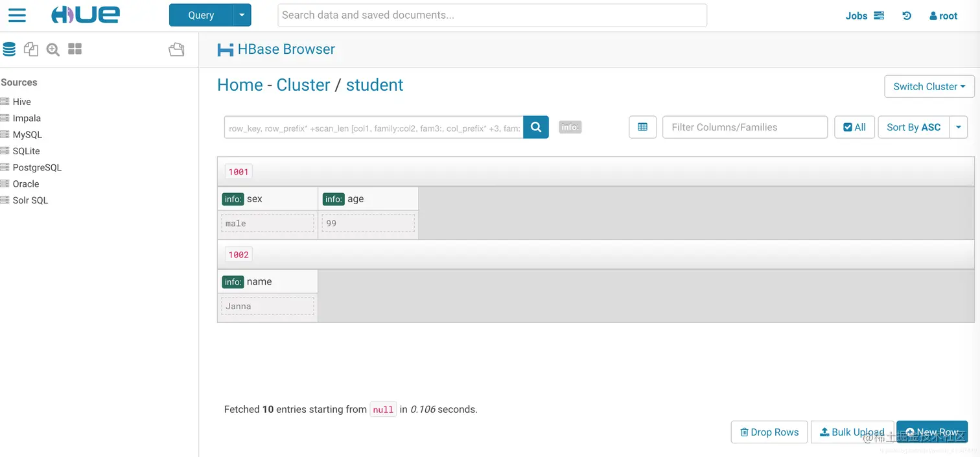Screen dimensions: 980x457
Task: Click the Drop Rows button
Action: coord(769,432)
